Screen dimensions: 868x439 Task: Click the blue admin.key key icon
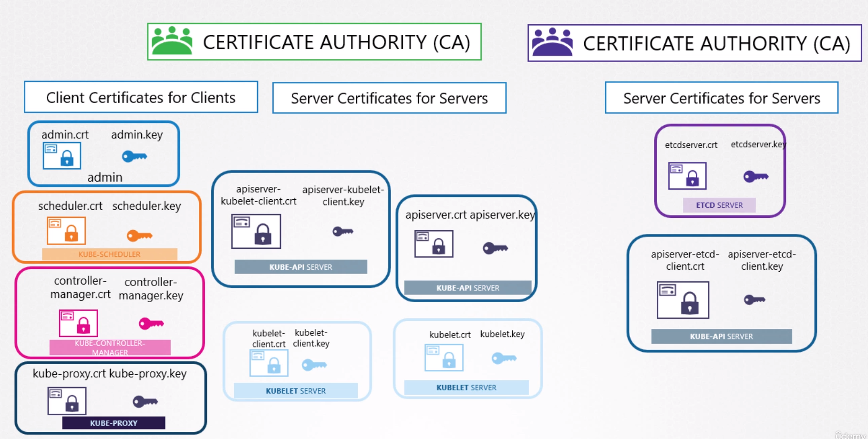point(134,156)
